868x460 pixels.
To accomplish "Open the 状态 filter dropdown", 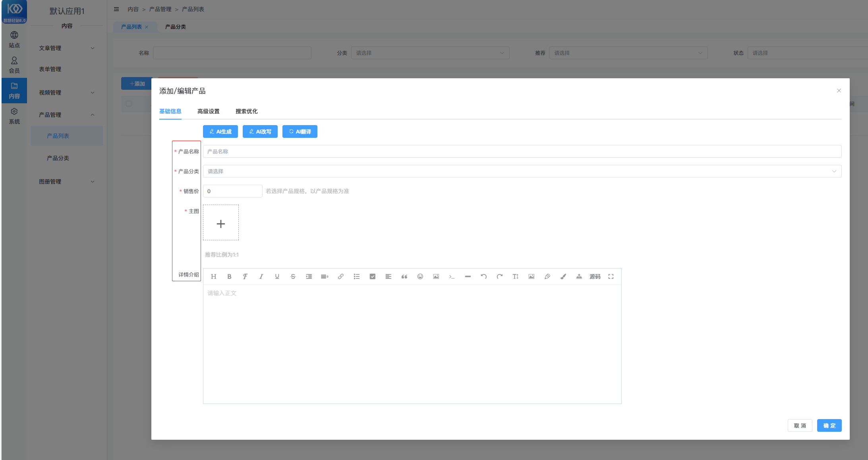I will click(808, 53).
